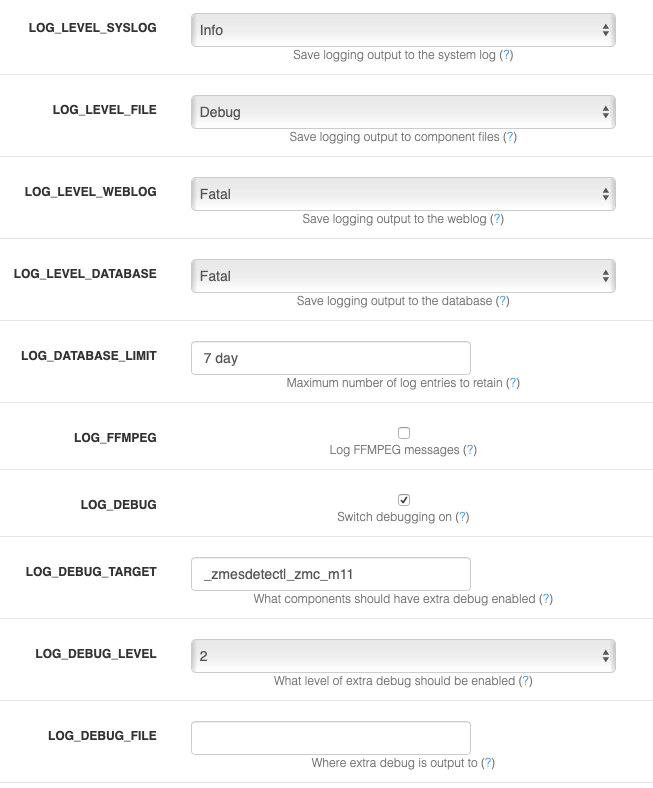Open the LOG_DEBUG_LEVEL dropdown showing 2
653x788 pixels.
[403, 656]
